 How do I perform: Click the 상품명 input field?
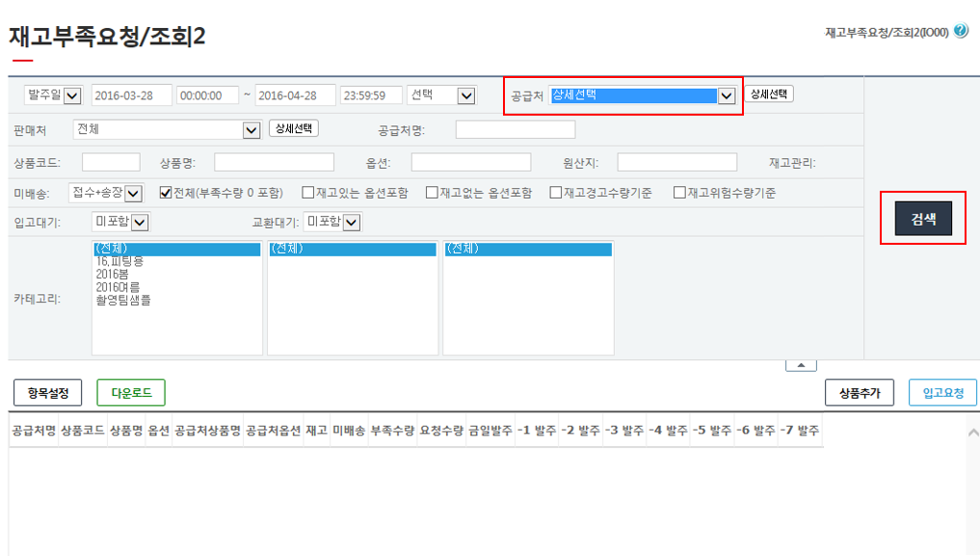point(274,162)
